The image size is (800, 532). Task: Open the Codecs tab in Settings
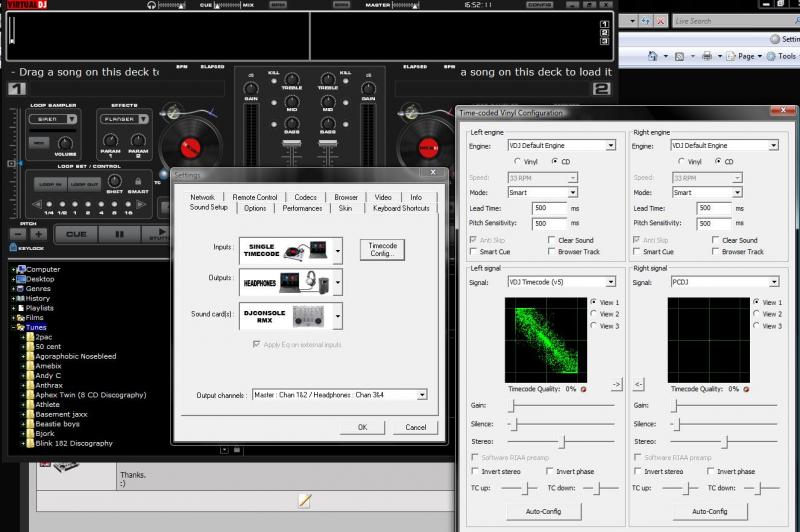click(306, 197)
